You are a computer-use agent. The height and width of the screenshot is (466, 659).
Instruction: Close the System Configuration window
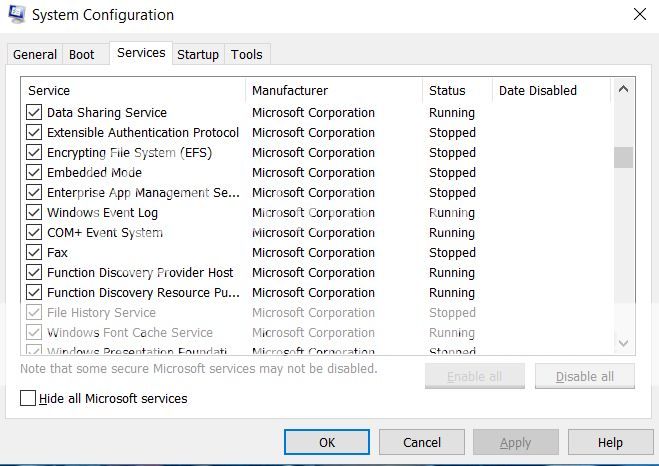click(640, 14)
